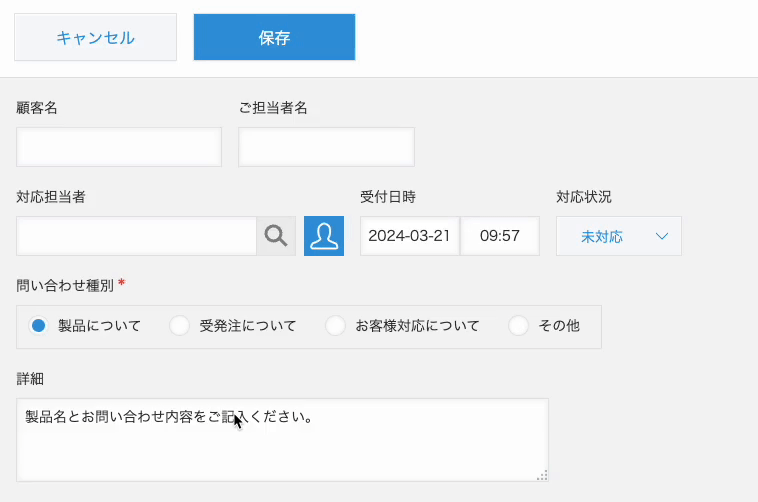The height and width of the screenshot is (502, 758).
Task: Click the 問い合わせ種別 field label
Action: [65, 285]
